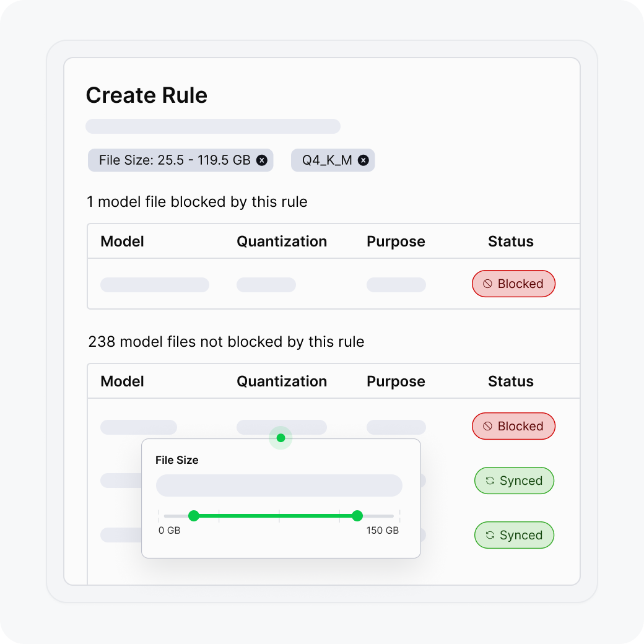
Task: Click the right (maximum) File Size slider handle
Action: [x=357, y=516]
